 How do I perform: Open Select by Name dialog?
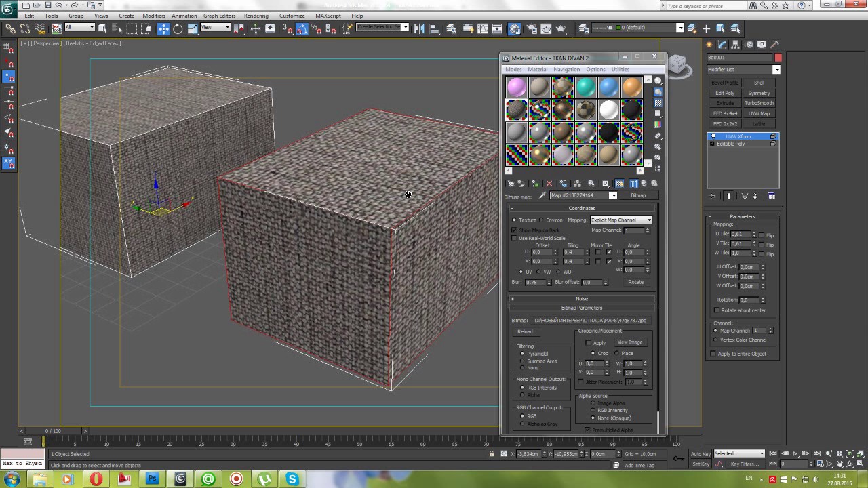point(117,28)
